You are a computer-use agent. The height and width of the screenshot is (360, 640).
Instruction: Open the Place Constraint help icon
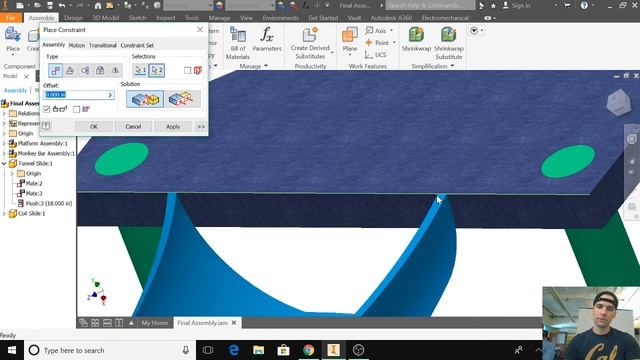(x=46, y=126)
